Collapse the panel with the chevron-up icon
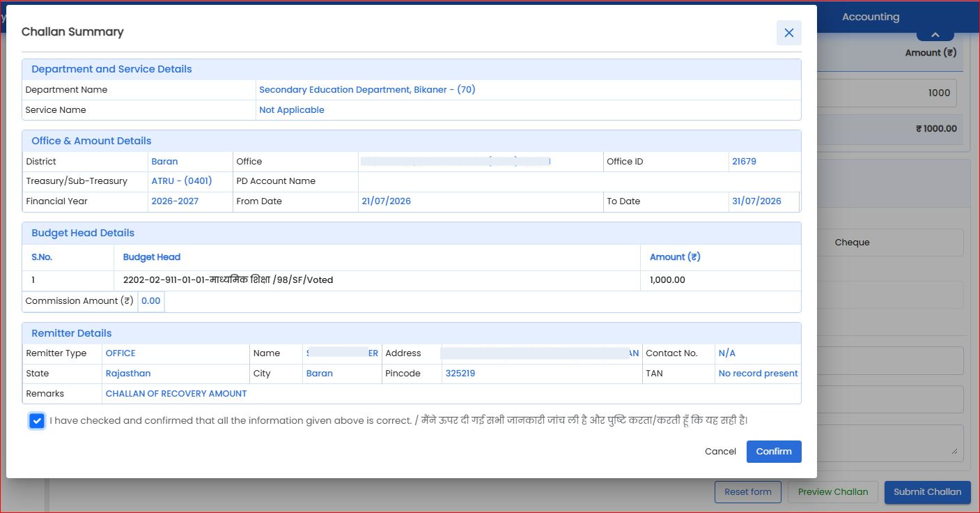 935,34
